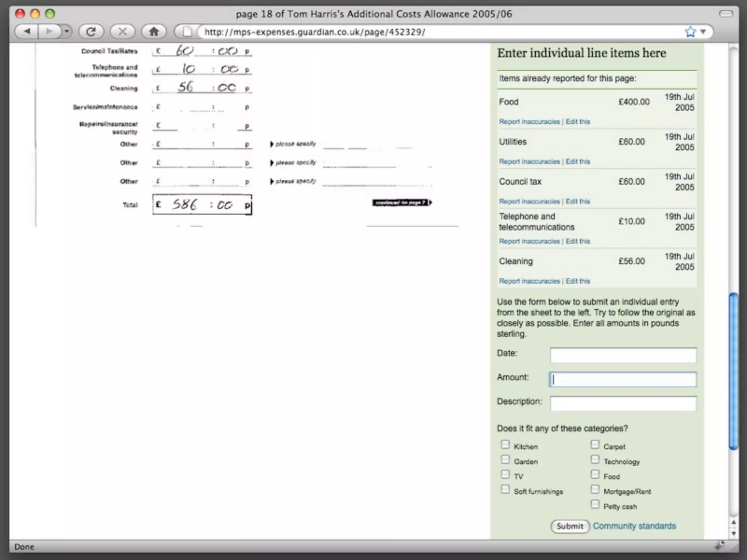This screenshot has height=560, width=747.
Task: Go to Home via house icon
Action: pyautogui.click(x=154, y=32)
